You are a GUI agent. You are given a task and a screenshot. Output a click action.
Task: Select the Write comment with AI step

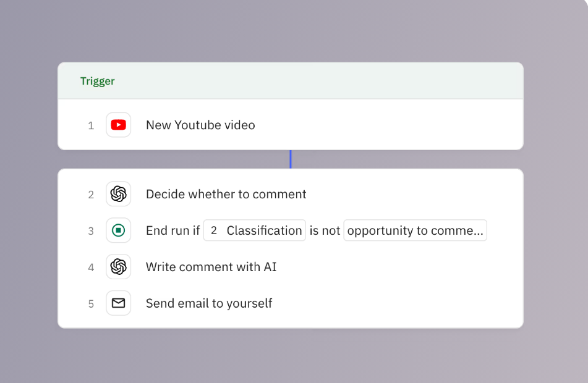(211, 267)
